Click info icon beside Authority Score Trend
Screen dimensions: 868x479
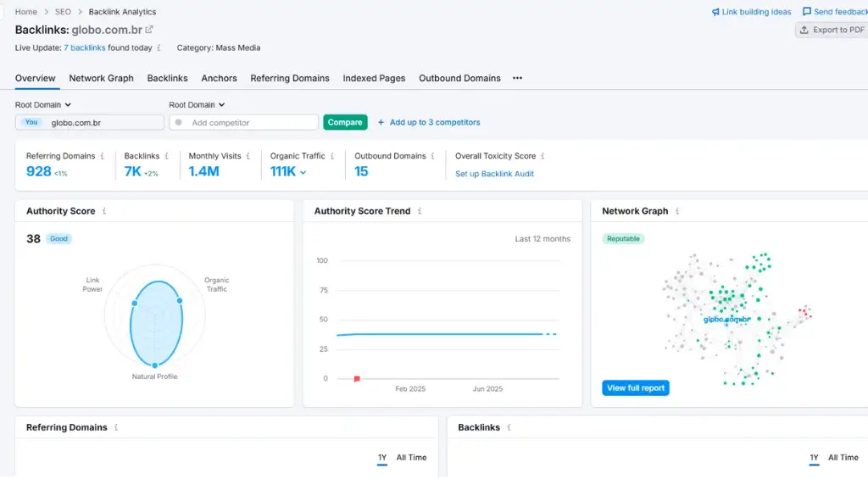click(420, 211)
